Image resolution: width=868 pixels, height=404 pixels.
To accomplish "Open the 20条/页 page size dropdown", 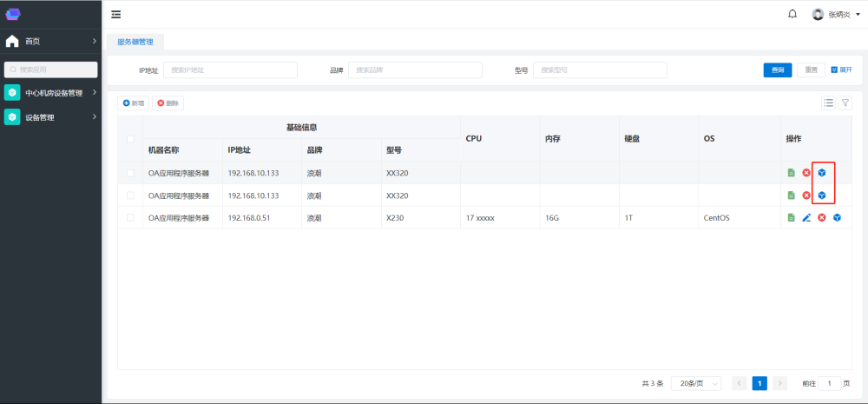I will pos(696,383).
